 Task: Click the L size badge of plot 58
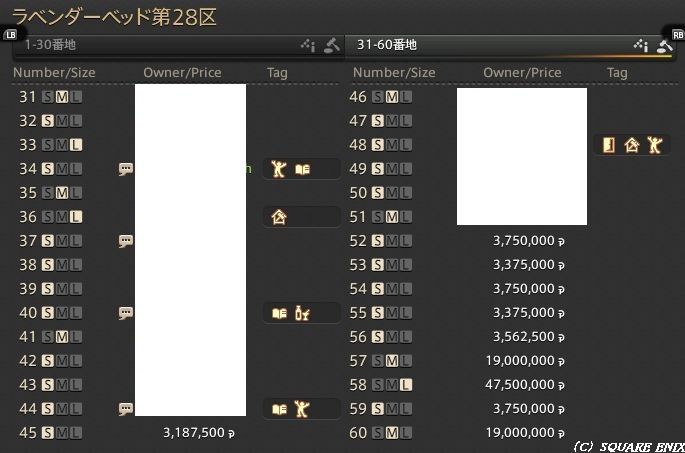tap(406, 385)
